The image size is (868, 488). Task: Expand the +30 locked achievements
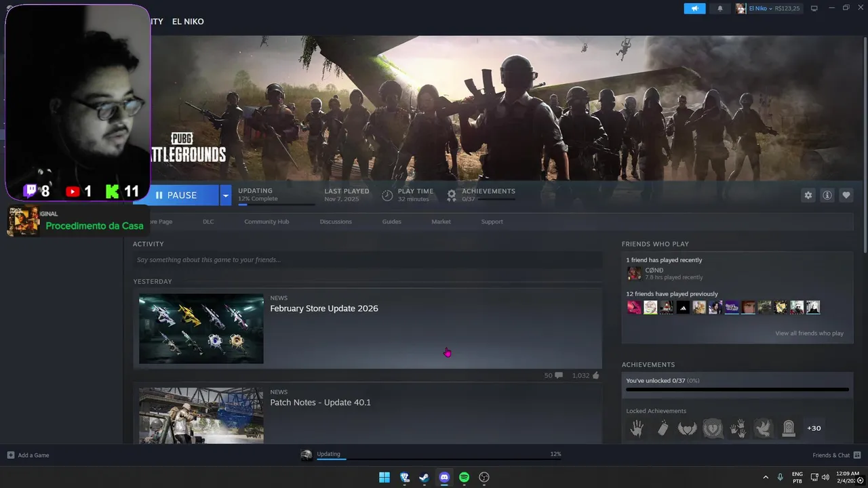click(x=814, y=428)
